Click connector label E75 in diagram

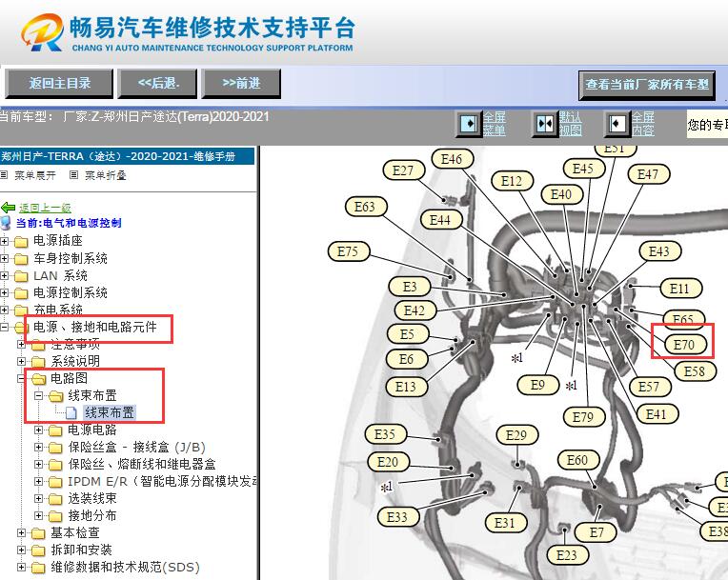tap(348, 251)
